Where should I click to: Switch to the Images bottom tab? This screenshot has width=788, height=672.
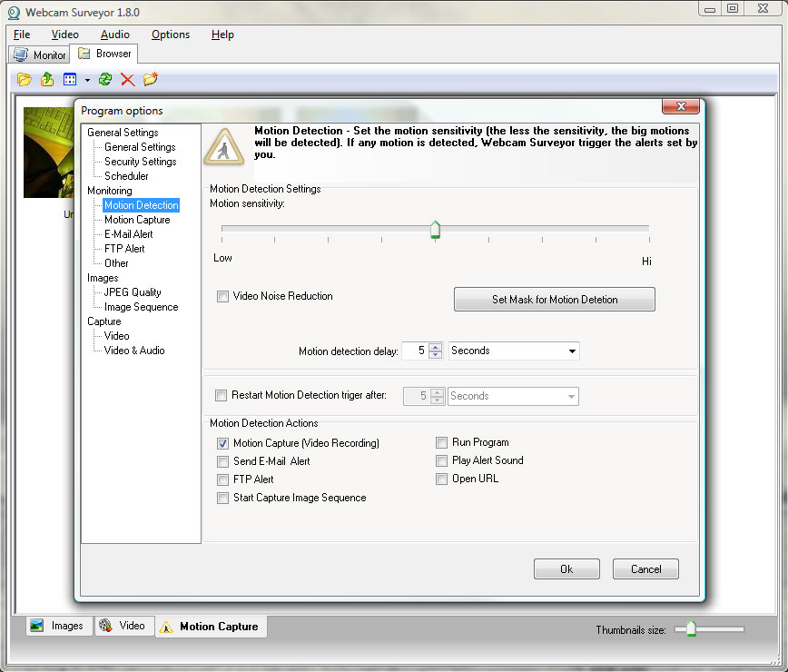pos(58,626)
